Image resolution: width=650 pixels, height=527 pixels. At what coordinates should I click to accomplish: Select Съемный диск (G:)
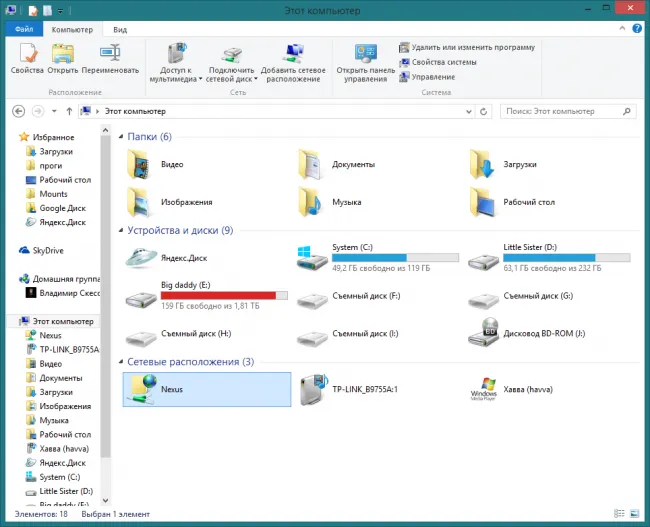(x=520, y=296)
